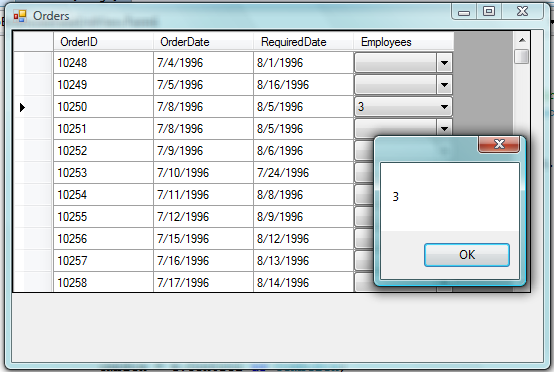554x372 pixels.
Task: Minimize the Orders window
Action: [x=464, y=12]
